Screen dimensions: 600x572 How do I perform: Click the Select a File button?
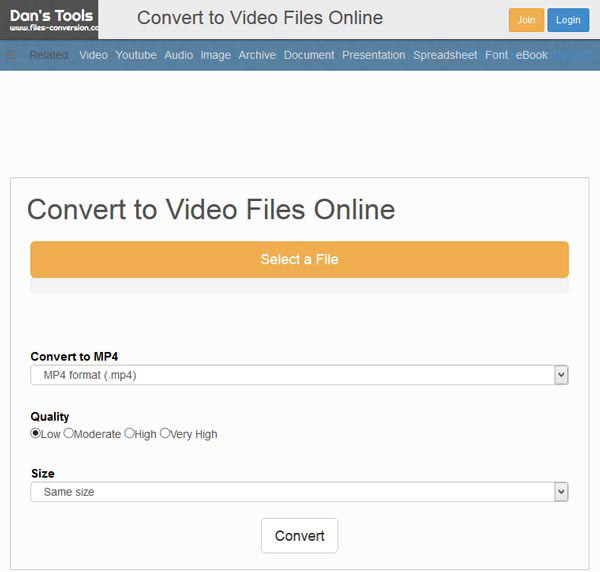tap(299, 259)
